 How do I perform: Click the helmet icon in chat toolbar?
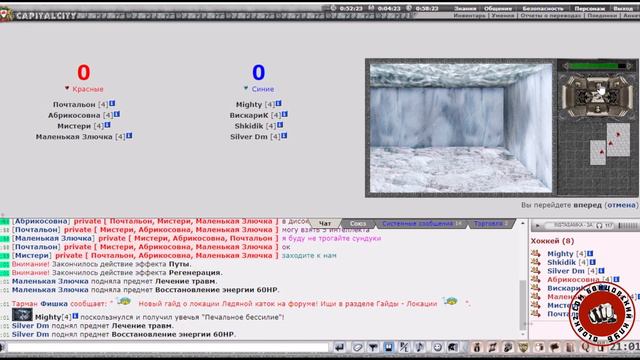(453, 347)
